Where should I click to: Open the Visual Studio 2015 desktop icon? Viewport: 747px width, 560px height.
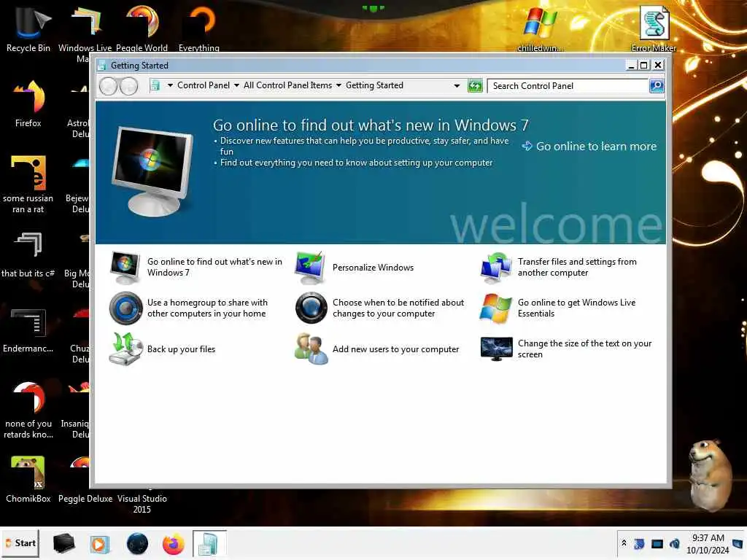click(x=142, y=503)
